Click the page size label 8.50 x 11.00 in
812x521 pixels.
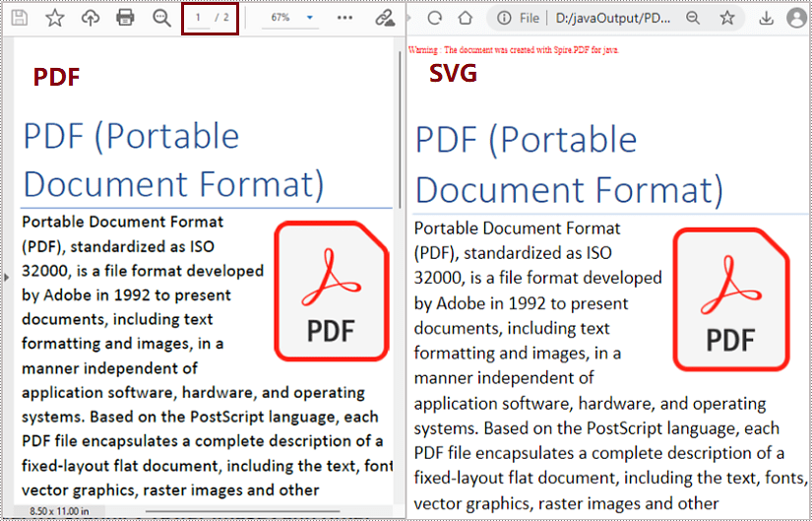(59, 512)
